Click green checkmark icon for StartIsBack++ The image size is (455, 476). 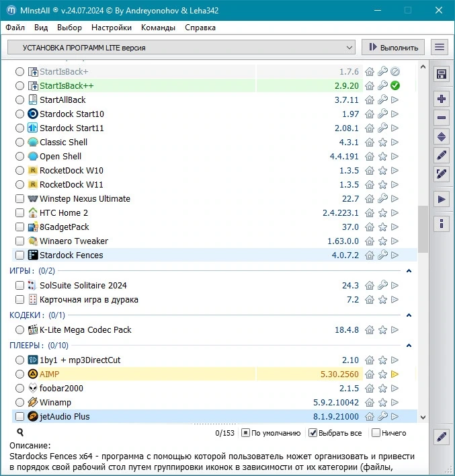click(395, 85)
